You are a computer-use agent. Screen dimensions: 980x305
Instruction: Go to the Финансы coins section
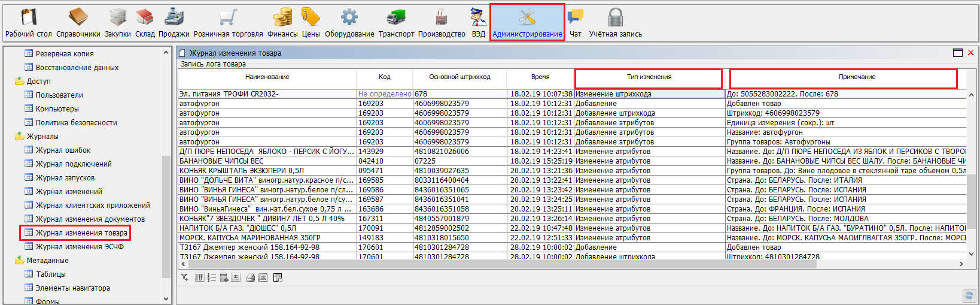tap(282, 23)
